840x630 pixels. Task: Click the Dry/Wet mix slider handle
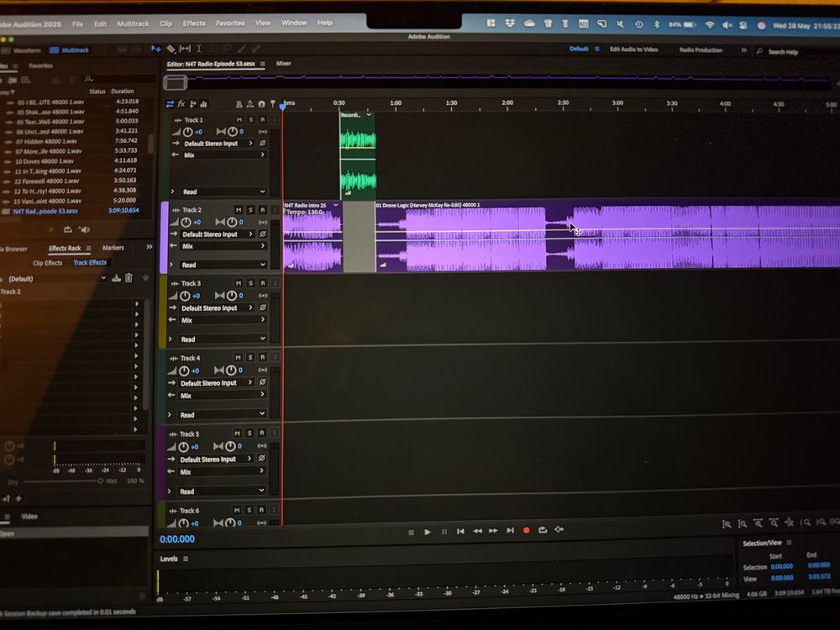[x=100, y=480]
